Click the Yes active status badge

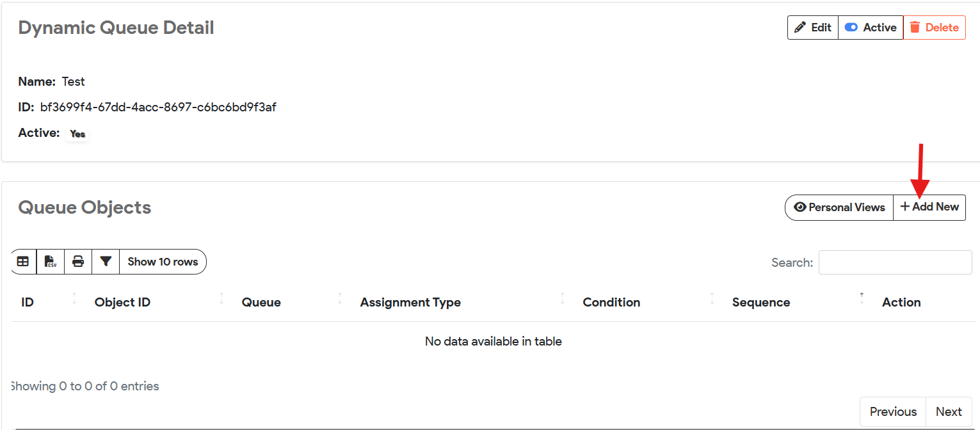click(x=77, y=134)
